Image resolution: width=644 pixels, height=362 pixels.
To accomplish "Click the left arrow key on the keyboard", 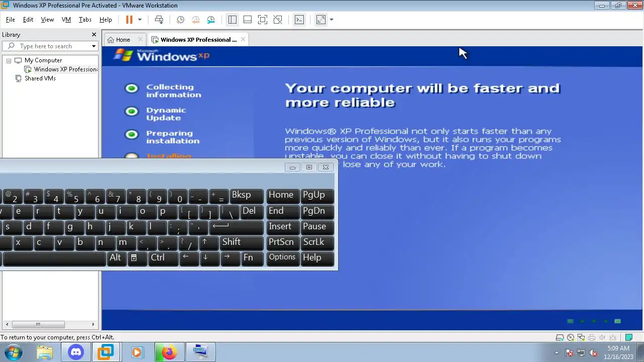I will [x=189, y=258].
